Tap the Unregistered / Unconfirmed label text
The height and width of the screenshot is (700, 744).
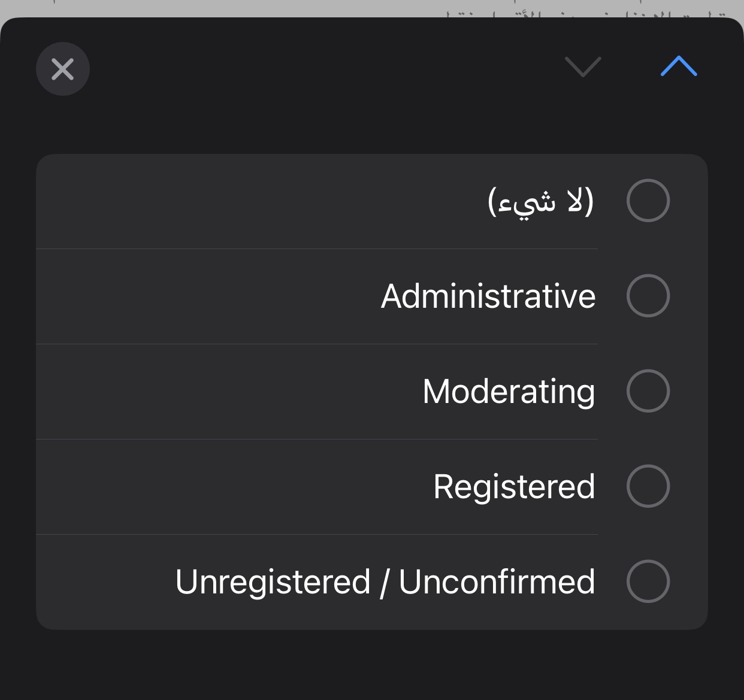coord(385,582)
